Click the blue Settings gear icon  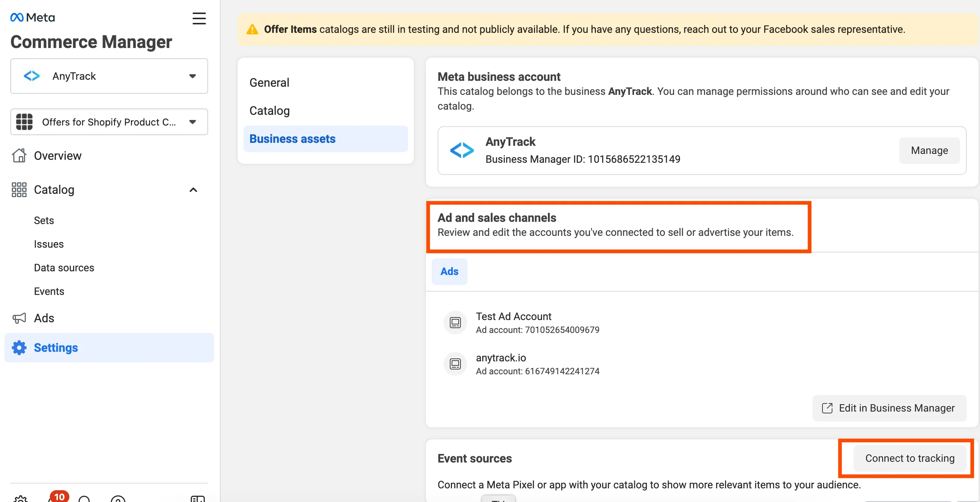(19, 347)
